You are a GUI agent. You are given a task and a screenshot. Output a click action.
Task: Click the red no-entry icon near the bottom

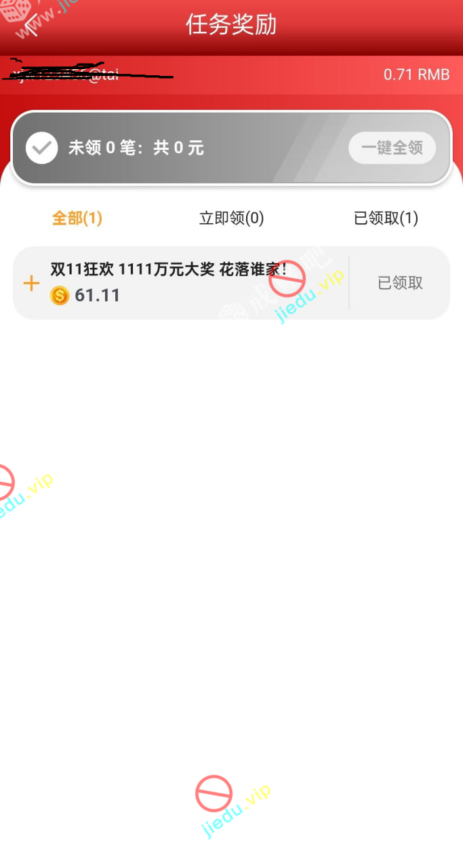coord(214,793)
